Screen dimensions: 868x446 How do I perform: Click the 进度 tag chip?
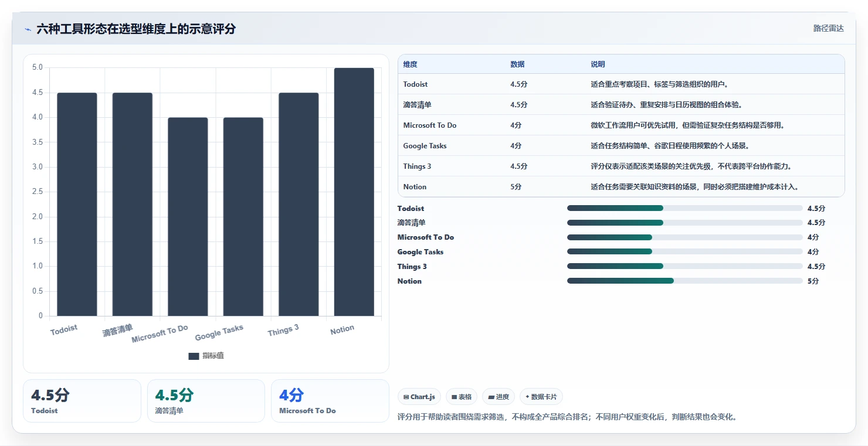point(499,397)
